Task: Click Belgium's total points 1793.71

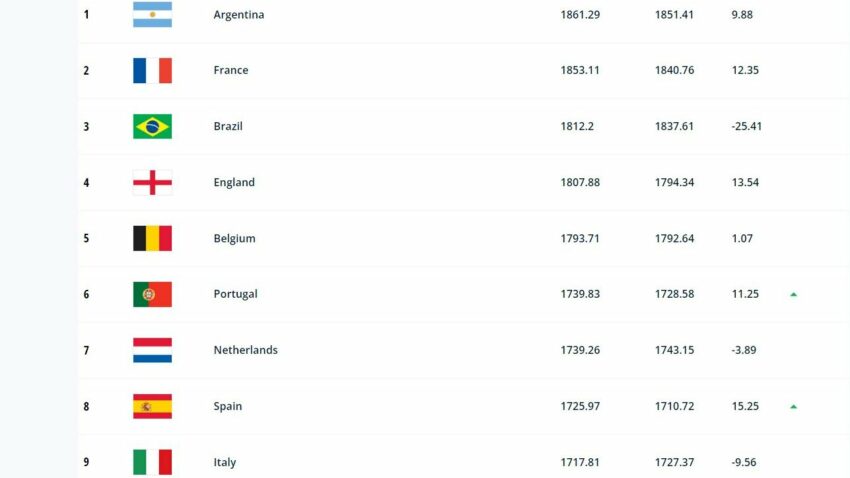Action: pyautogui.click(x=580, y=238)
